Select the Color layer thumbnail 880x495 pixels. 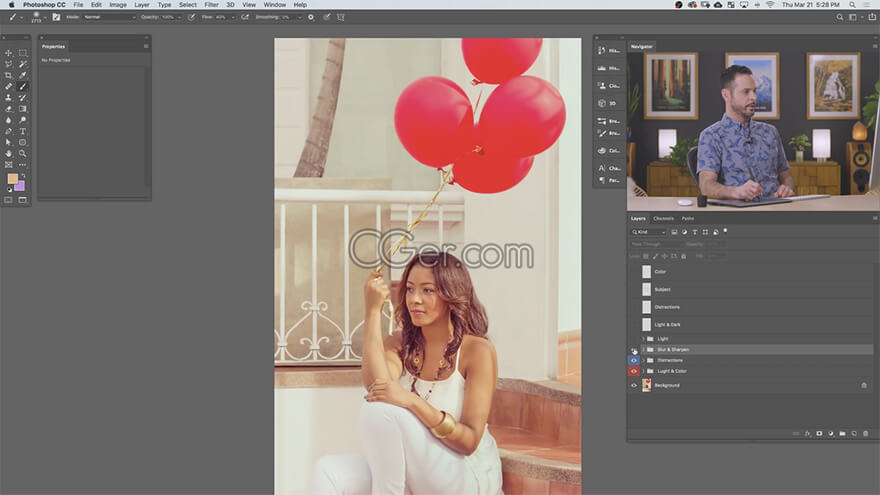tap(647, 272)
